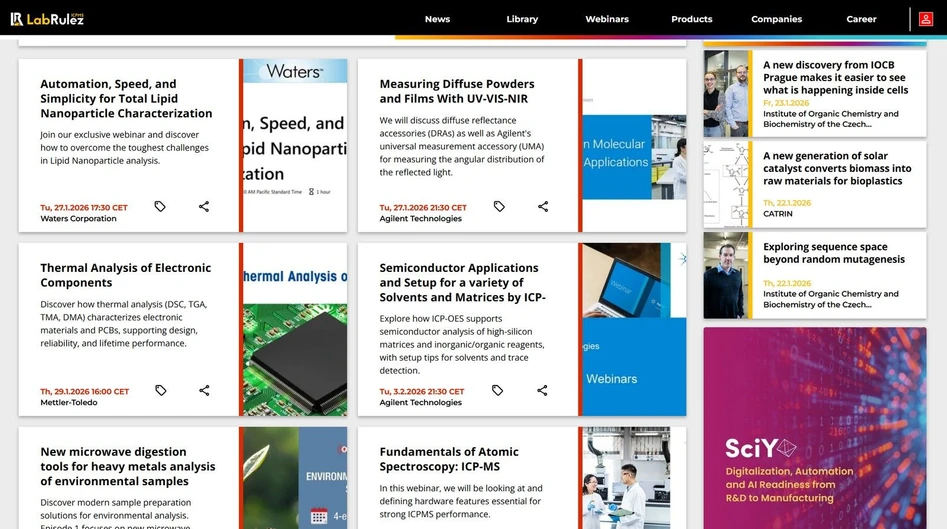Open Fundamentals of Atomic Spectroscopy: ICP-MS title
This screenshot has height=529, width=947.
point(449,459)
